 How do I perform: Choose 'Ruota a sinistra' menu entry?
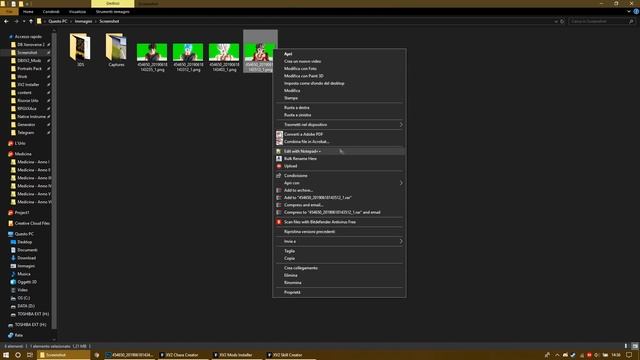pos(298,115)
